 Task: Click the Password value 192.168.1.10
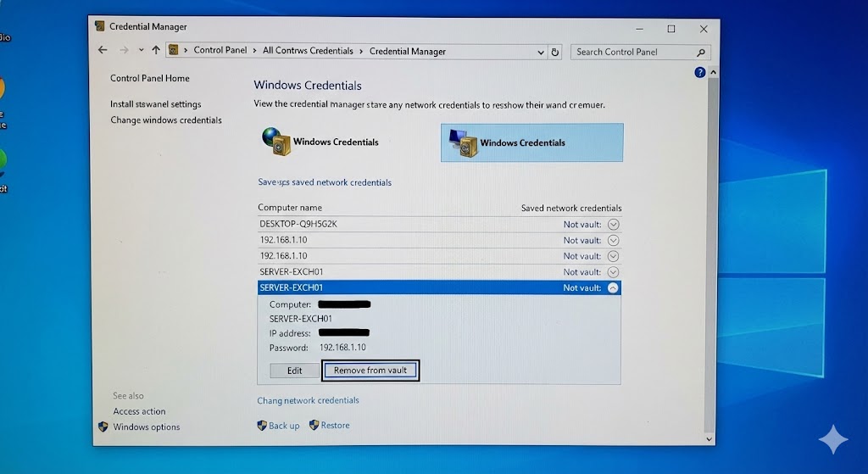click(x=342, y=347)
